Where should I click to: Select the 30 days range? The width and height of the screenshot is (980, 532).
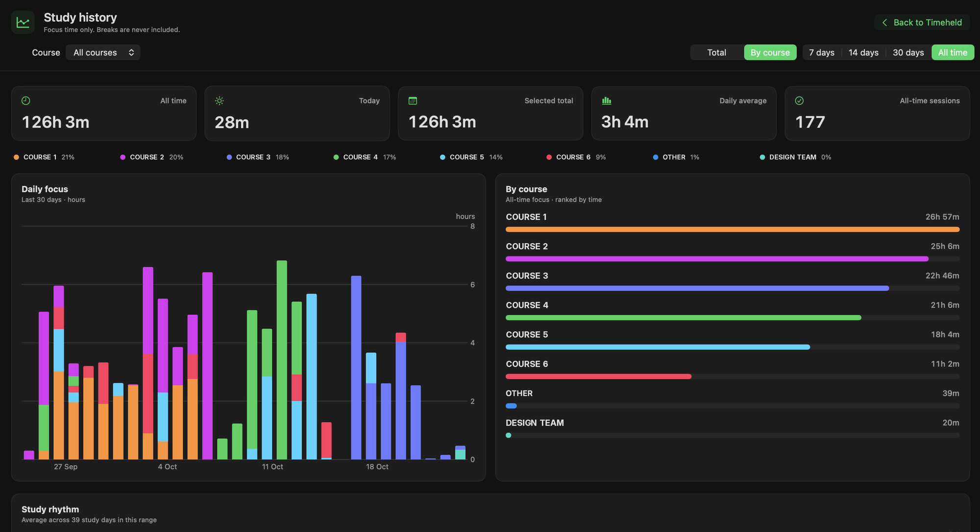click(x=908, y=52)
